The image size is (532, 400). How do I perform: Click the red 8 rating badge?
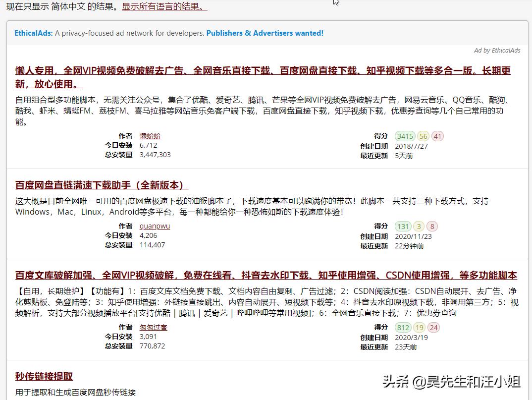tap(431, 226)
